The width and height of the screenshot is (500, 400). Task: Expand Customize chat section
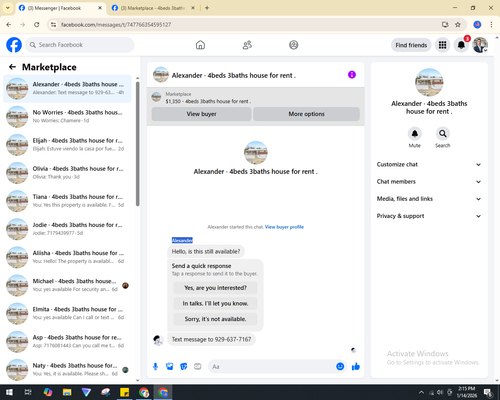[429, 164]
